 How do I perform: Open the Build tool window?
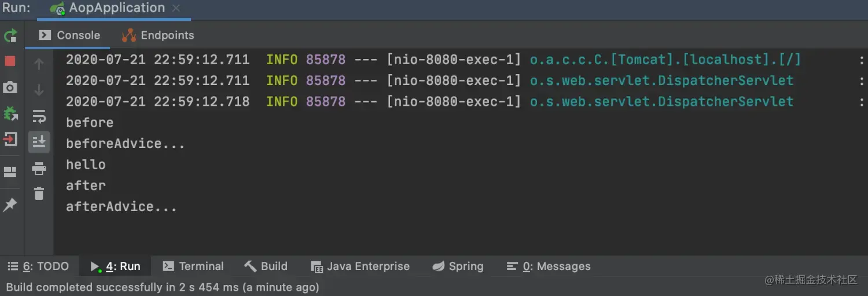pyautogui.click(x=266, y=267)
